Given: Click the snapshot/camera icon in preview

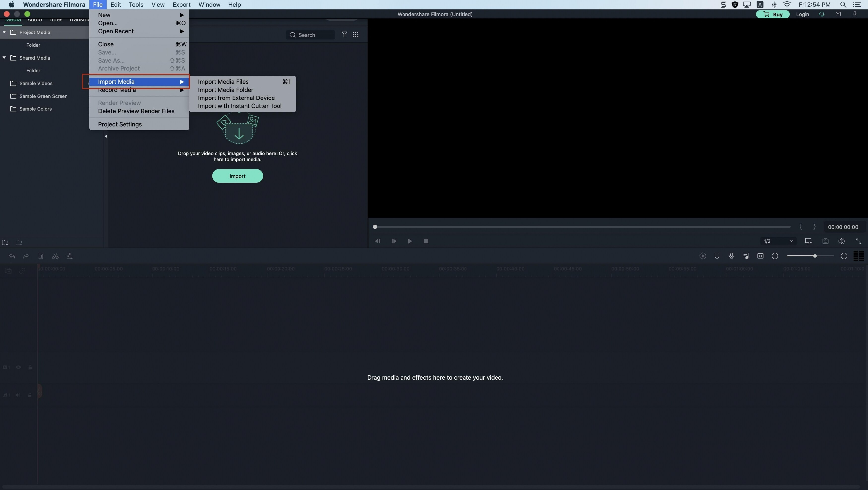Looking at the screenshot, I should click(825, 241).
